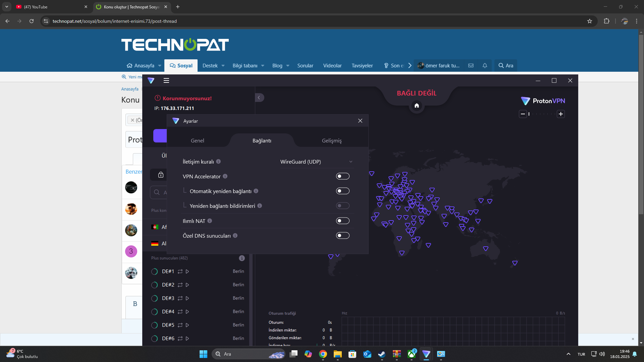Viewport: 644px width, 362px height.
Task: Enable the VPN Accelerator toggle
Action: pyautogui.click(x=342, y=176)
